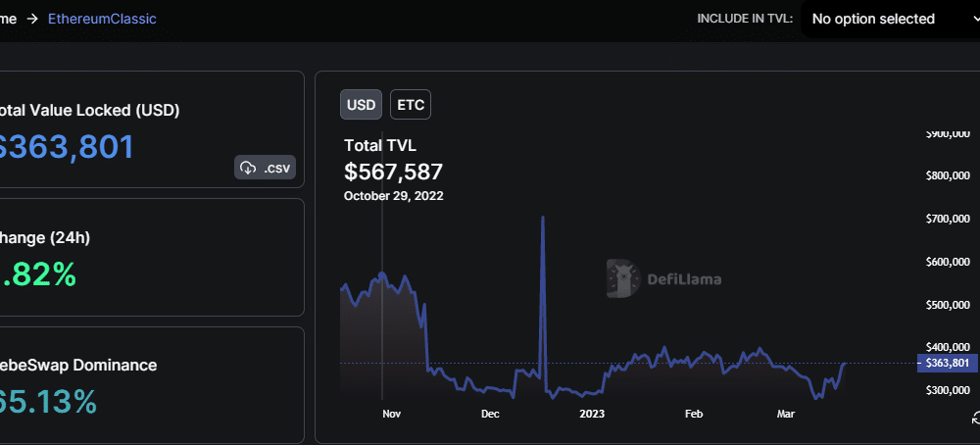Image resolution: width=980 pixels, height=445 pixels.
Task: Click the $500,000 y-axis label
Action: (948, 305)
